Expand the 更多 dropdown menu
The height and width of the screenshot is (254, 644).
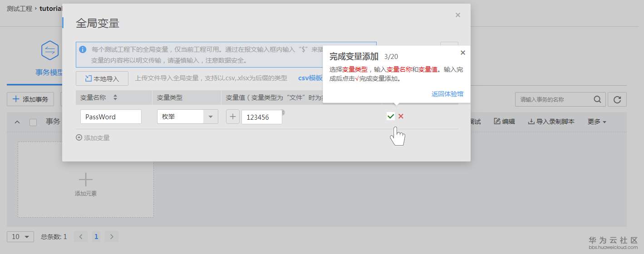pos(597,122)
